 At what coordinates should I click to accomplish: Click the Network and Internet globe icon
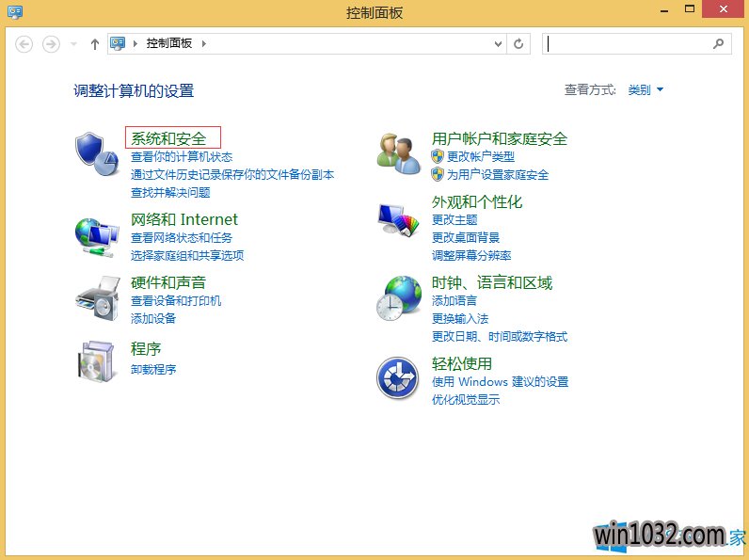(x=96, y=236)
